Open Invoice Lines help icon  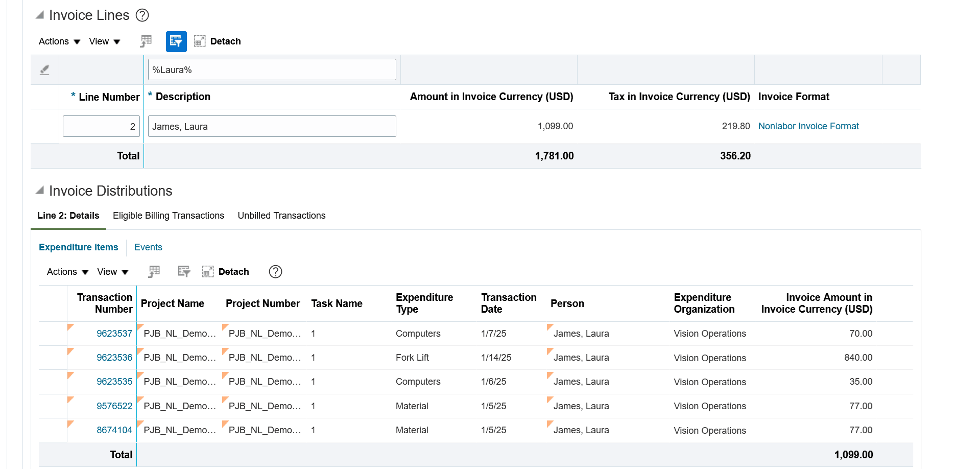coord(142,15)
